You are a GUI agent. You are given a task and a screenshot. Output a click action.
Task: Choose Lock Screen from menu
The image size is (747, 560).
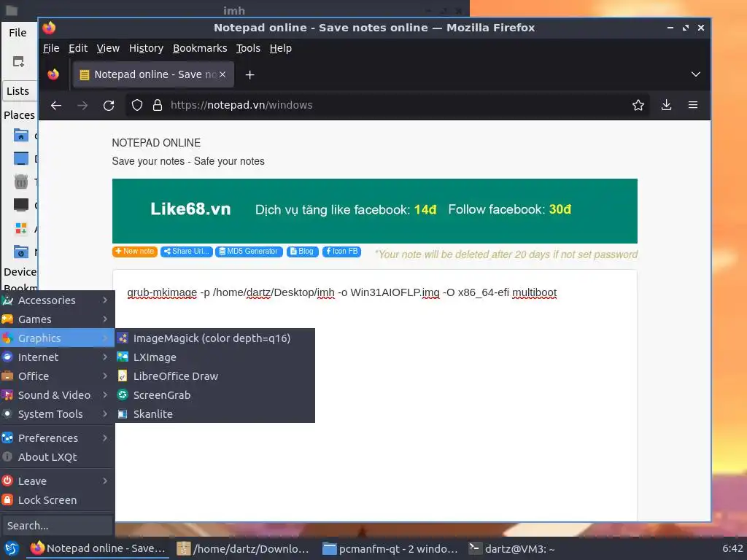57,500
